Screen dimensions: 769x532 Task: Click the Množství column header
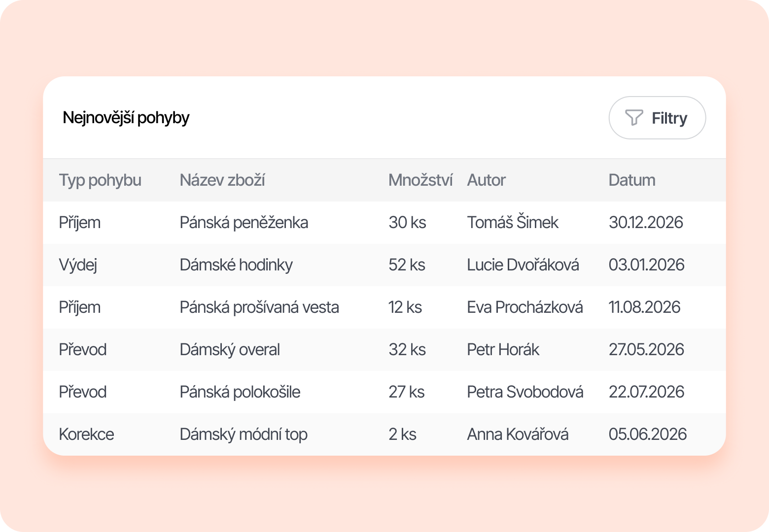pyautogui.click(x=420, y=180)
